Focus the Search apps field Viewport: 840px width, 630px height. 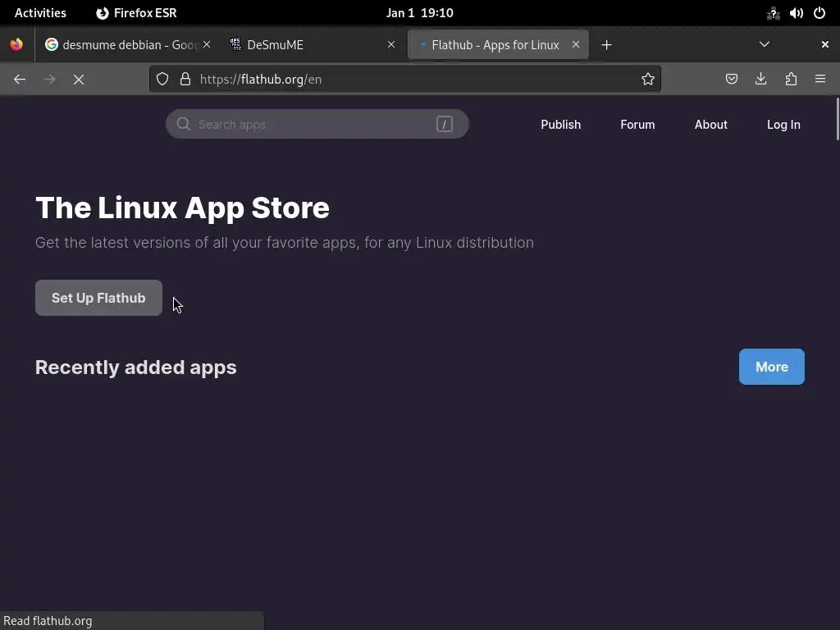(317, 125)
